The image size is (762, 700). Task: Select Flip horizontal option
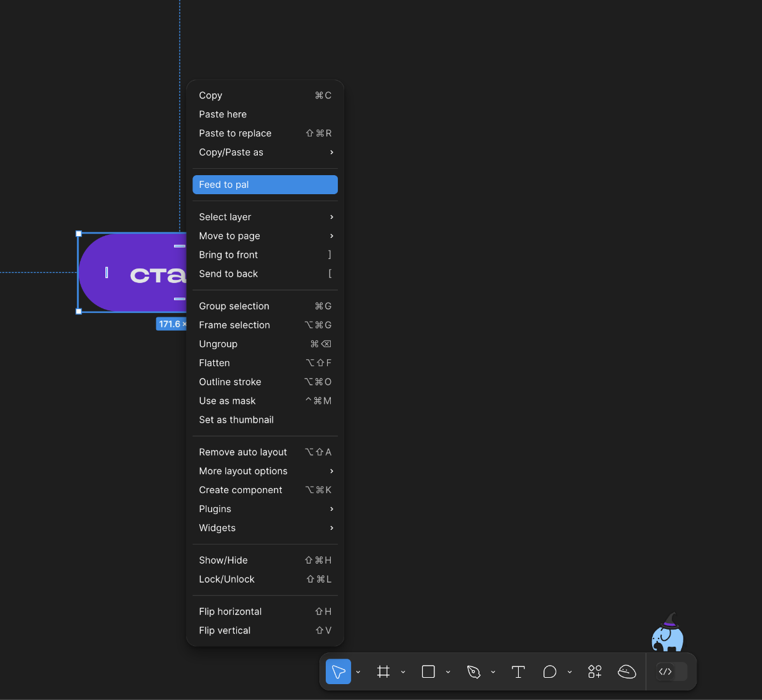(x=231, y=612)
